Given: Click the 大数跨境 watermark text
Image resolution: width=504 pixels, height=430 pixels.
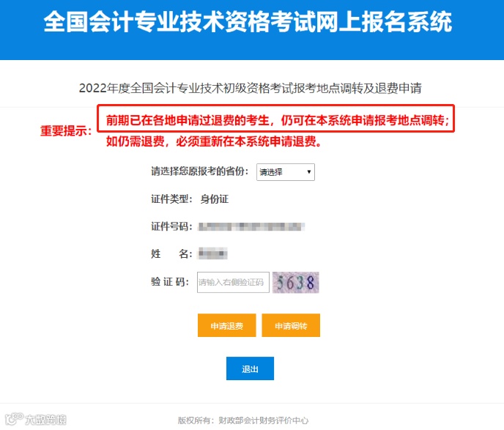Looking at the screenshot, I should click(x=45, y=420).
